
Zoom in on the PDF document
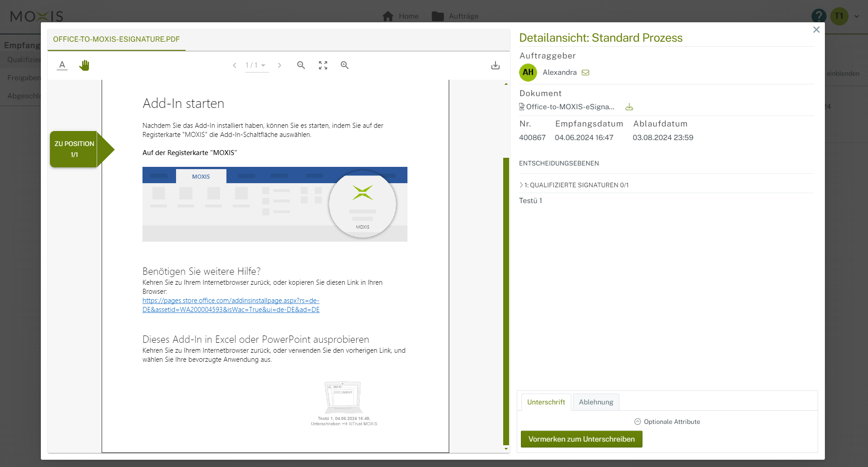tap(344, 65)
